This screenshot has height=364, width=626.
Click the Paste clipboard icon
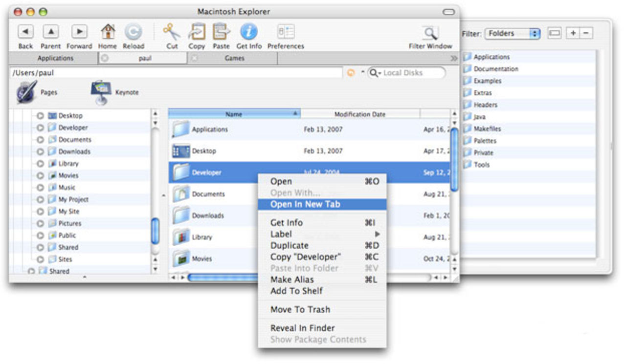221,32
